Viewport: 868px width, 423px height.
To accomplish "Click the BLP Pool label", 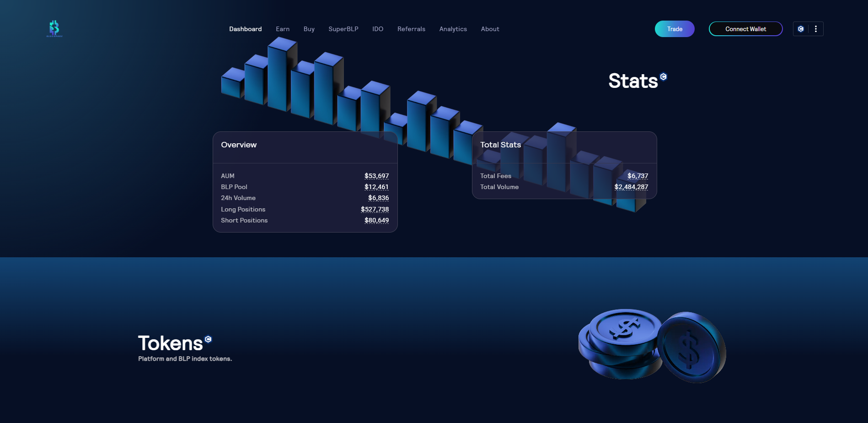I will [x=234, y=187].
